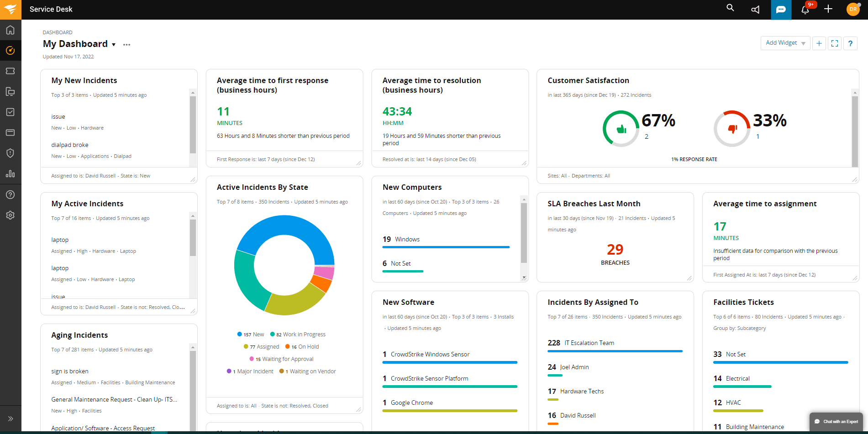The image size is (868, 434).
Task: Open the Add Widget dropdown
Action: [x=784, y=43]
